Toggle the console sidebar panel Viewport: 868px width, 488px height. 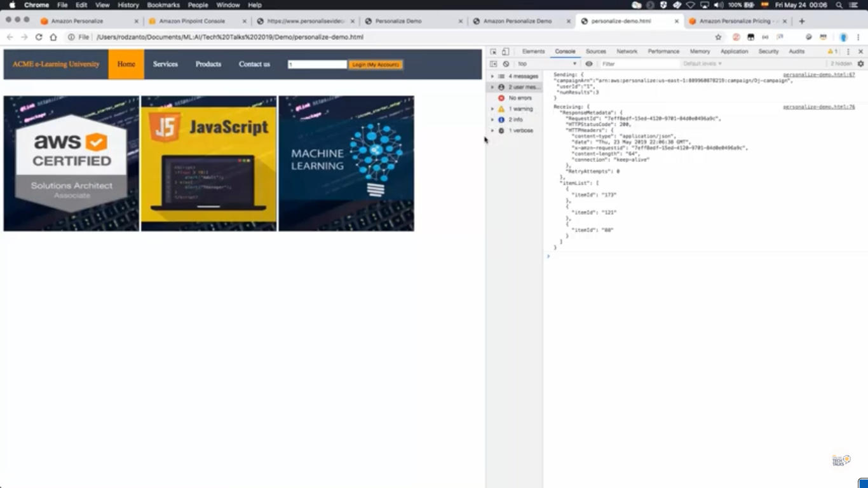493,64
